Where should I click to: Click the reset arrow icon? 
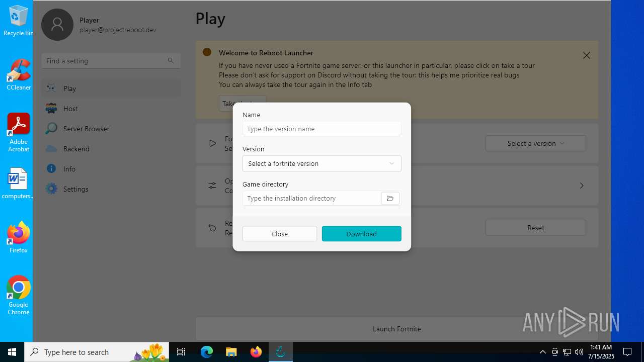tap(212, 228)
